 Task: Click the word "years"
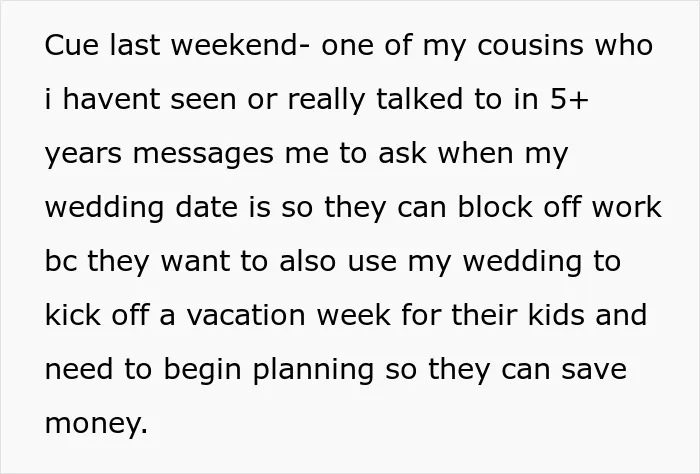tap(83, 154)
